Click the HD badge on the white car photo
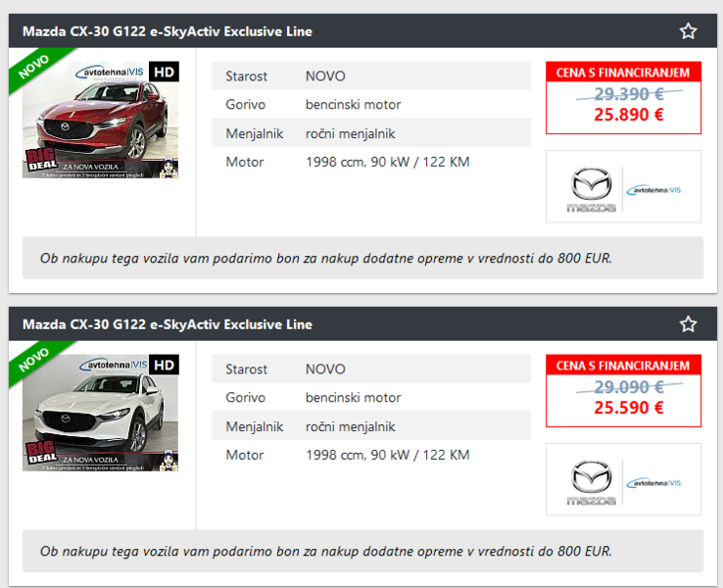 pos(165,365)
